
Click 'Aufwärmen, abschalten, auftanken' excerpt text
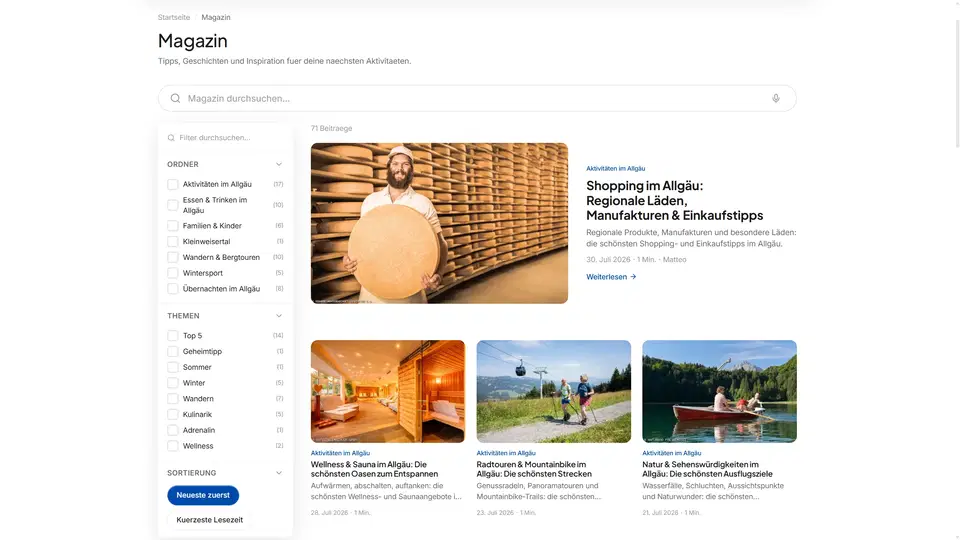coord(386,491)
